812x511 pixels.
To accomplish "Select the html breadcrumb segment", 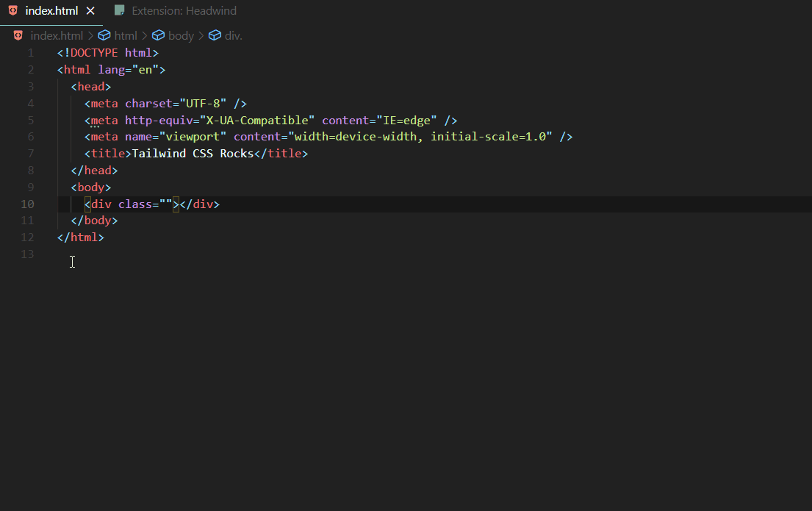I will (x=126, y=36).
